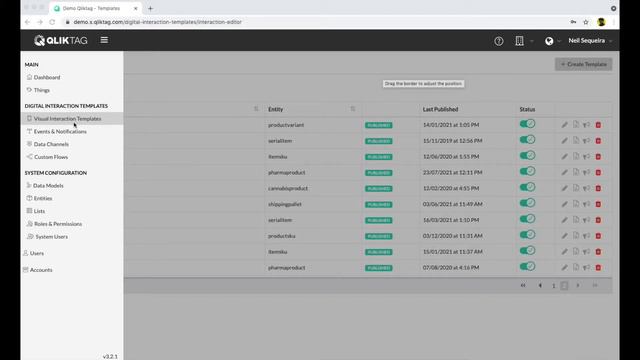Image resolution: width=640 pixels, height=360 pixels.
Task: Expand the arrow beside the building icon
Action: [x=531, y=41]
